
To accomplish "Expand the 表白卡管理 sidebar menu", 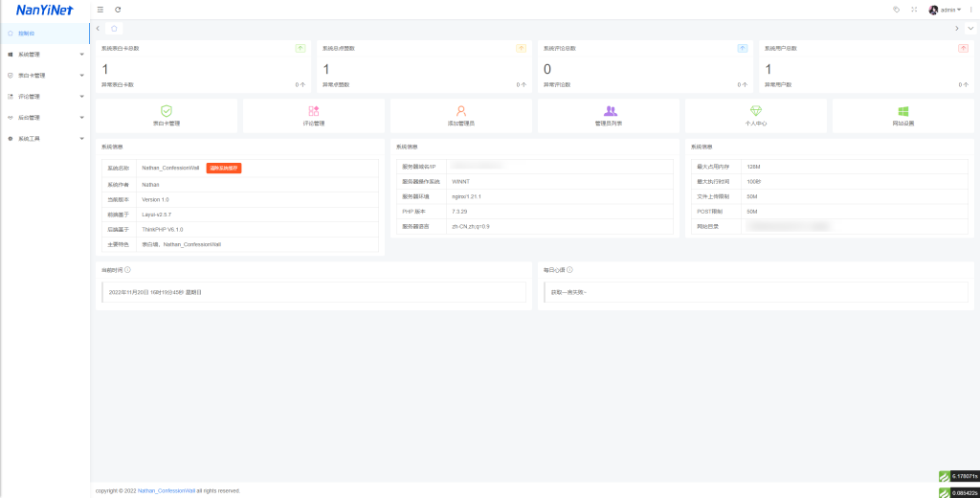I will pyautogui.click(x=44, y=76).
